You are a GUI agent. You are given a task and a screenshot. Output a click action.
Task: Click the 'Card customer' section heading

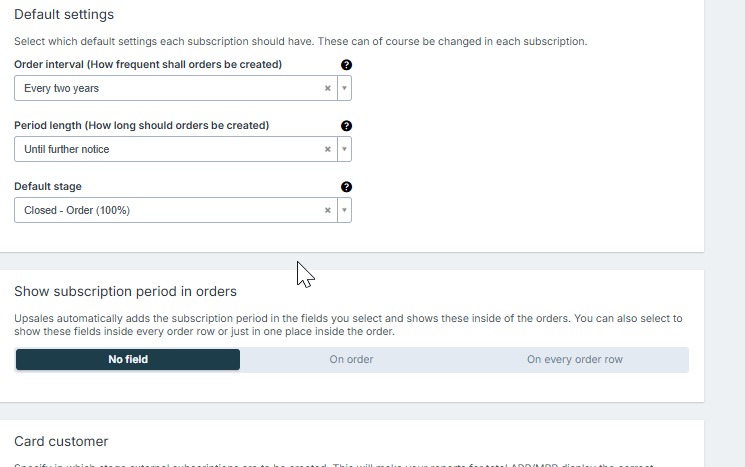click(x=61, y=442)
